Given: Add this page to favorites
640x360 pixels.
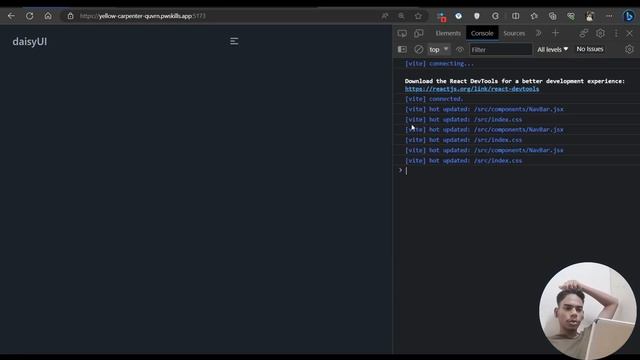Looking at the screenshot, I should pyautogui.click(x=418, y=16).
